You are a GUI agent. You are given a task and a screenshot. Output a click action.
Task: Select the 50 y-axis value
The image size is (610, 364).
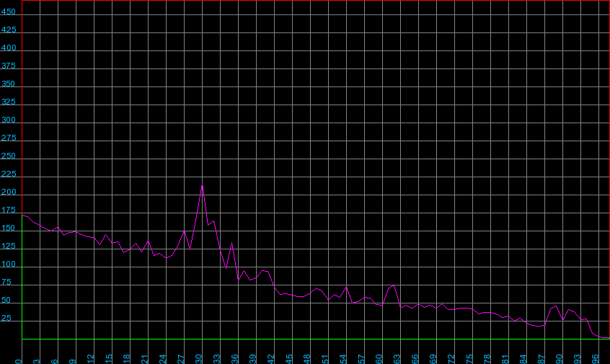[6, 300]
